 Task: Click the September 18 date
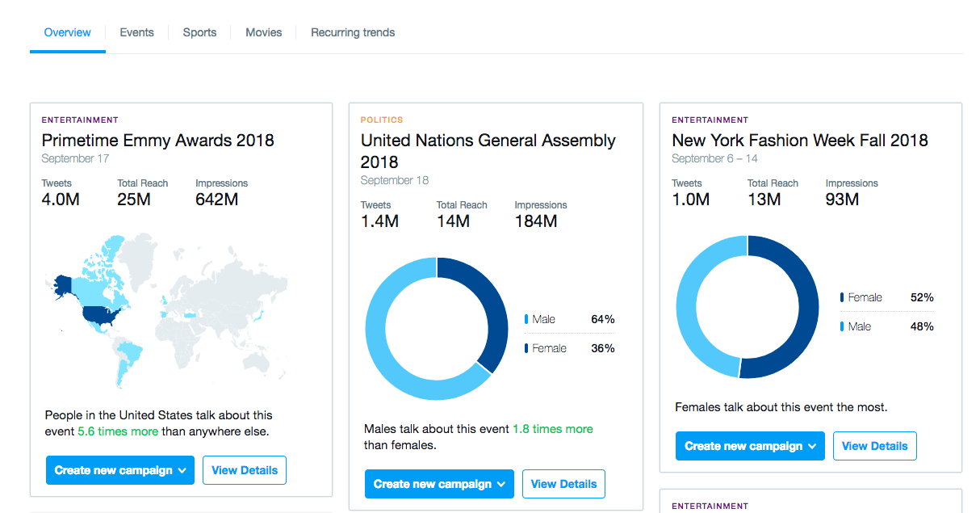[x=395, y=180]
